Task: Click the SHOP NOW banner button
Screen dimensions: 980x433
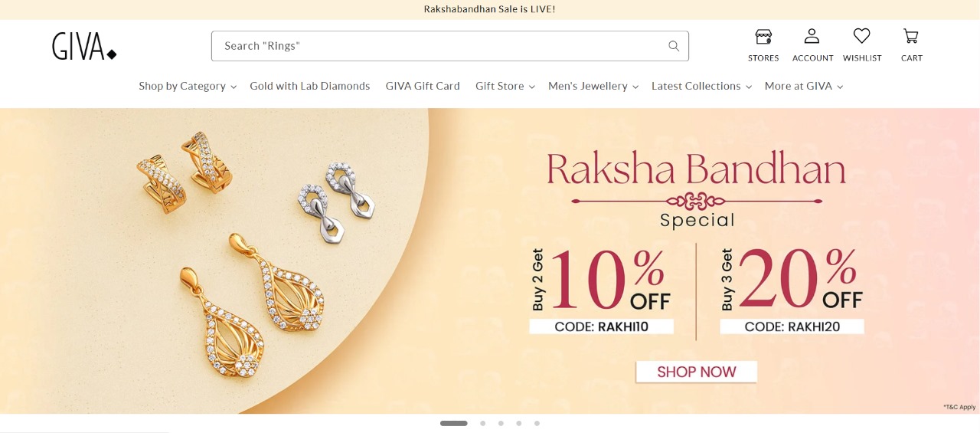Action: click(x=697, y=372)
